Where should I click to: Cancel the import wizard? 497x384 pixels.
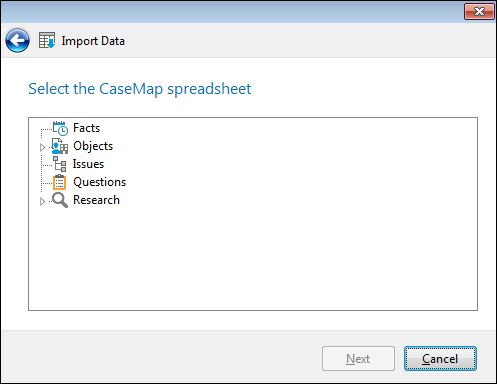coord(440,359)
